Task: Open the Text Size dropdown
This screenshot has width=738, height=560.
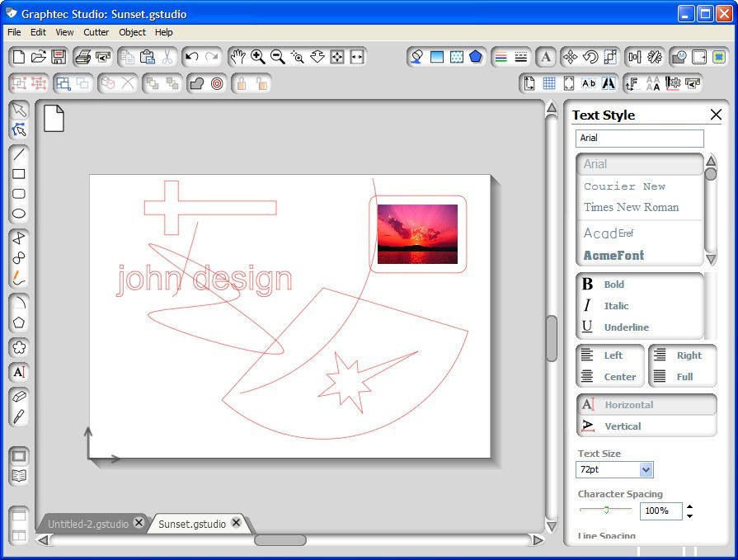Action: tap(646, 469)
